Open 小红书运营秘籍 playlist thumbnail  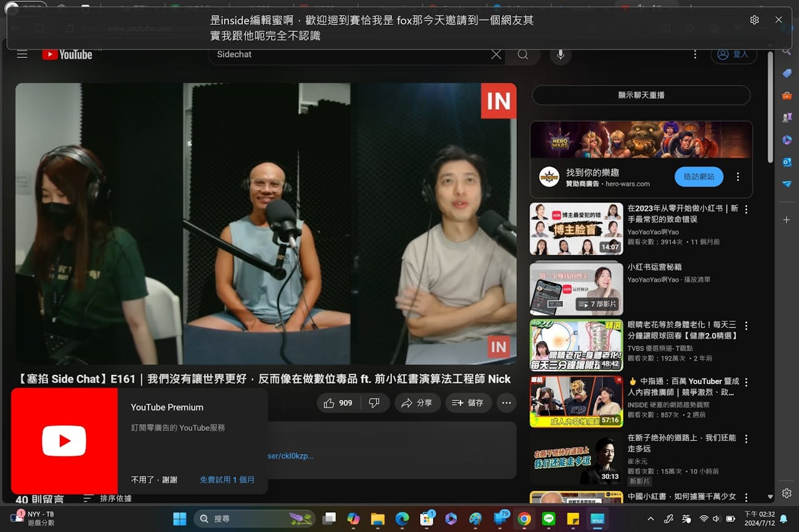[x=576, y=288]
